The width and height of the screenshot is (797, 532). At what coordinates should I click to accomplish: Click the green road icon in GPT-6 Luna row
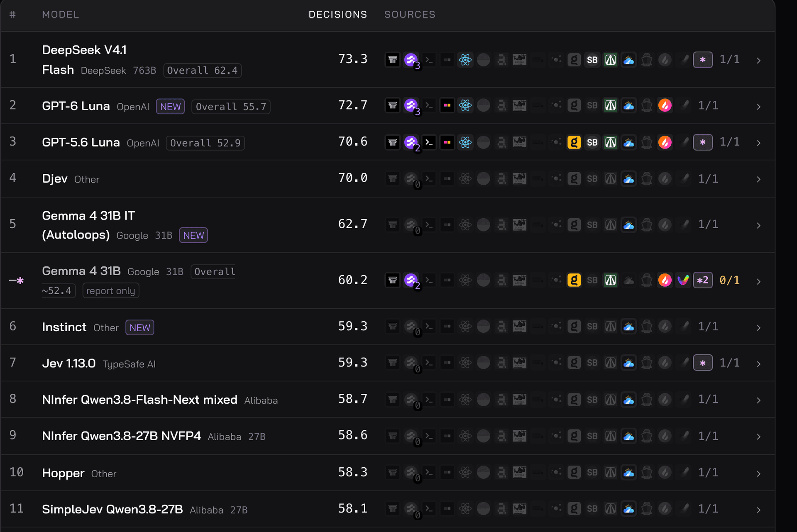pyautogui.click(x=611, y=105)
